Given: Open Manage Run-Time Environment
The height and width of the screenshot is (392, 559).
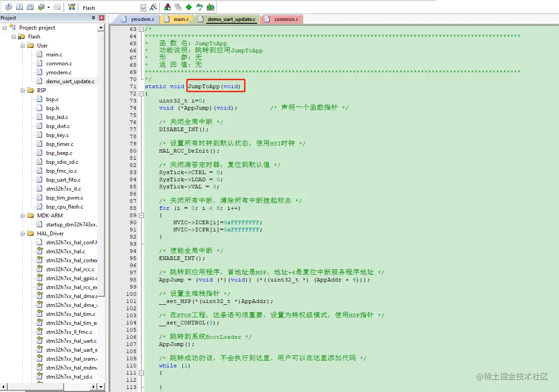Looking at the screenshot, I should click(x=189, y=7).
